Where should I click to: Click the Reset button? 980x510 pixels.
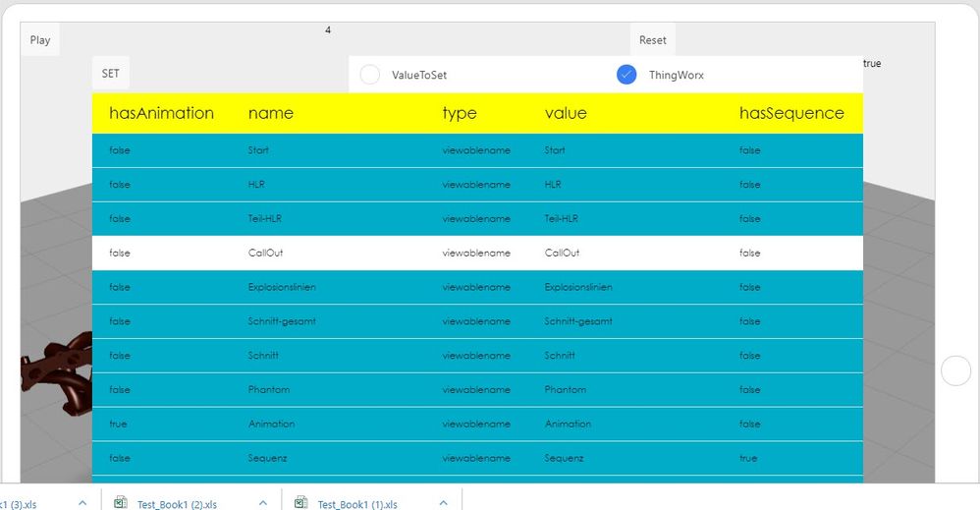coord(652,40)
